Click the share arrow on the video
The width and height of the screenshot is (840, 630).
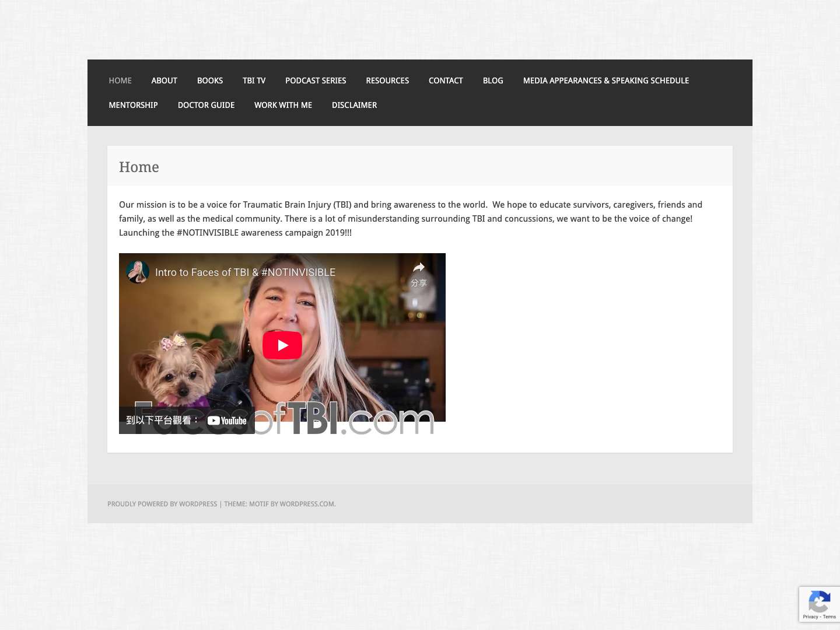(419, 267)
